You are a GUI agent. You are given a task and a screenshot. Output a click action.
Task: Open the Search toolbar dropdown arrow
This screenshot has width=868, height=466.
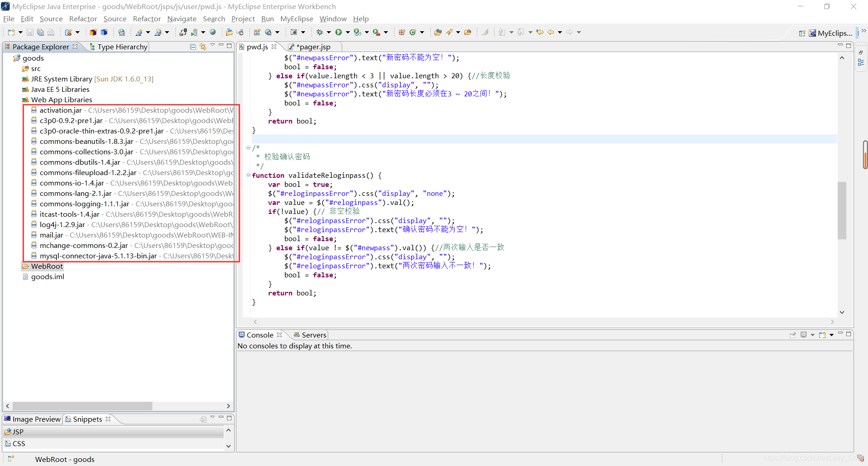[x=458, y=32]
